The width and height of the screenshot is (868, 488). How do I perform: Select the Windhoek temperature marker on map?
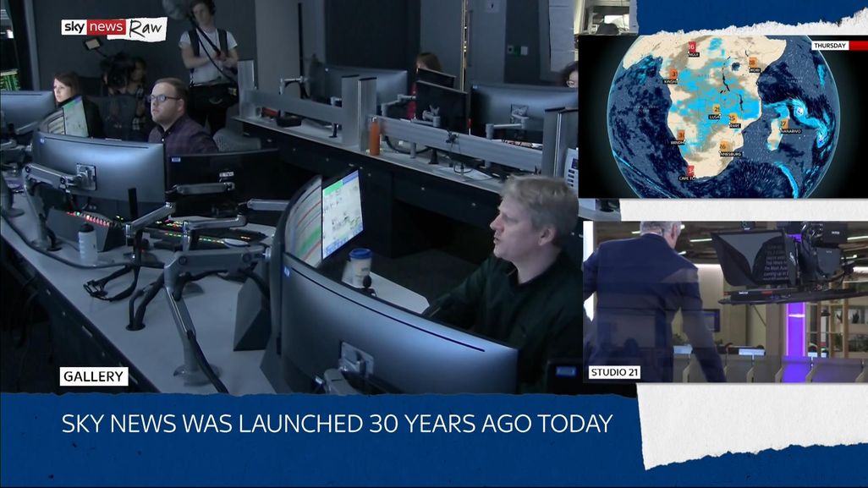(681, 134)
